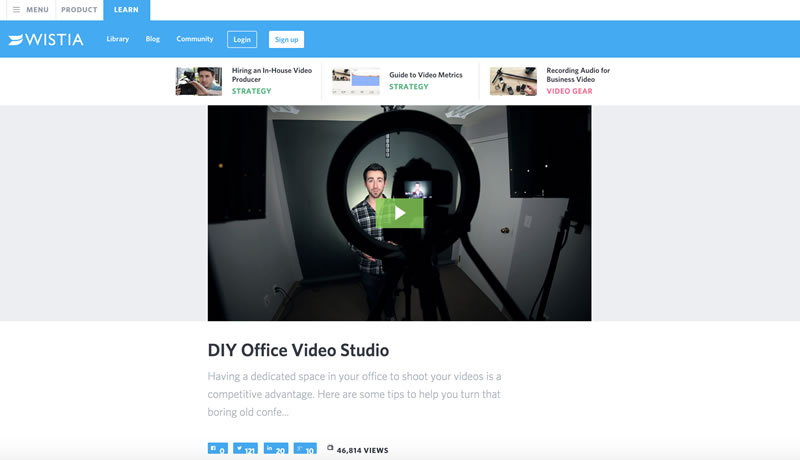Open the Product tab
The image size is (800, 460).
pos(79,10)
